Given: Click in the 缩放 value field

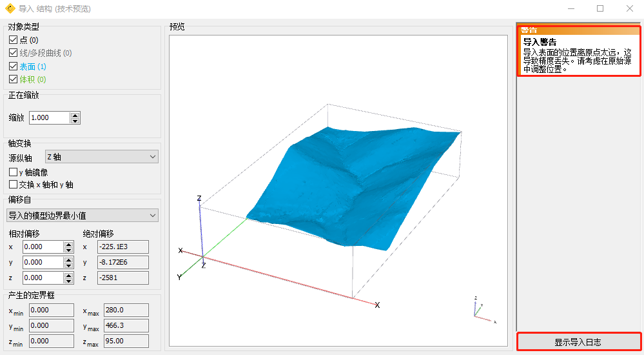Looking at the screenshot, I should 49,117.
